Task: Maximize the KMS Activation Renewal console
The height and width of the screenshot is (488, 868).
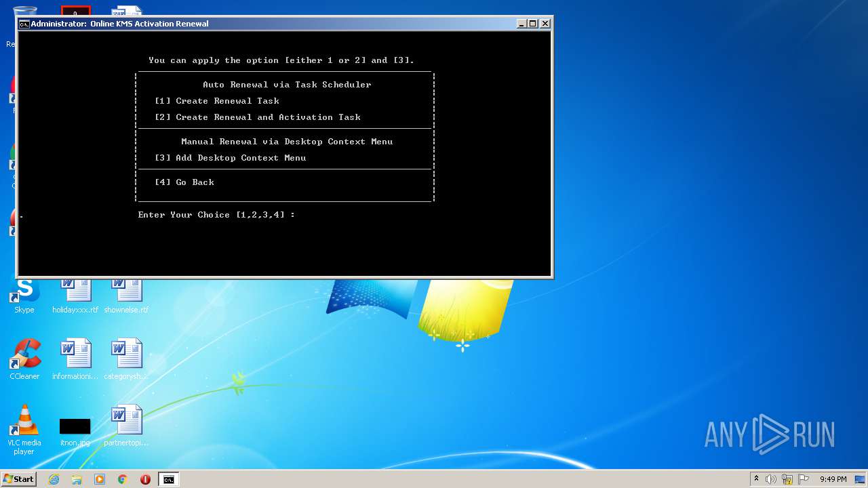Action: (x=533, y=24)
